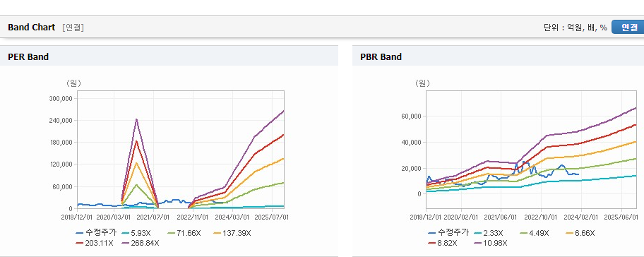The height and width of the screenshot is (257, 644).
Task: Toggle the PER 수정주가 legend entry
Action: click(96, 233)
